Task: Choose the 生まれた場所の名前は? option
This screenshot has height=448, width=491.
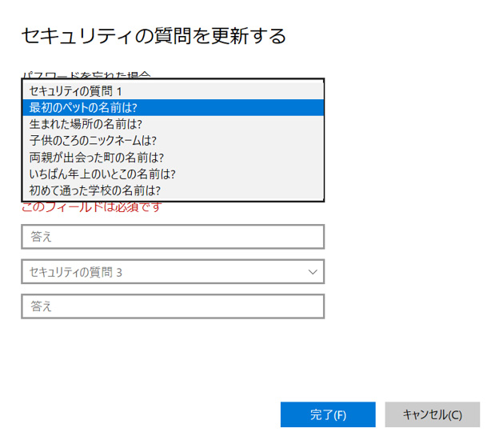Action: (172, 124)
